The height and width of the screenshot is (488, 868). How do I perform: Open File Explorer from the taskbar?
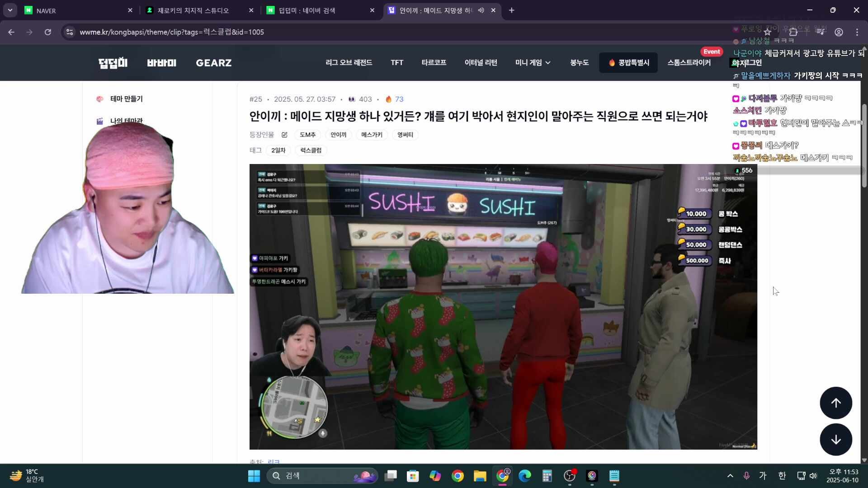(480, 476)
